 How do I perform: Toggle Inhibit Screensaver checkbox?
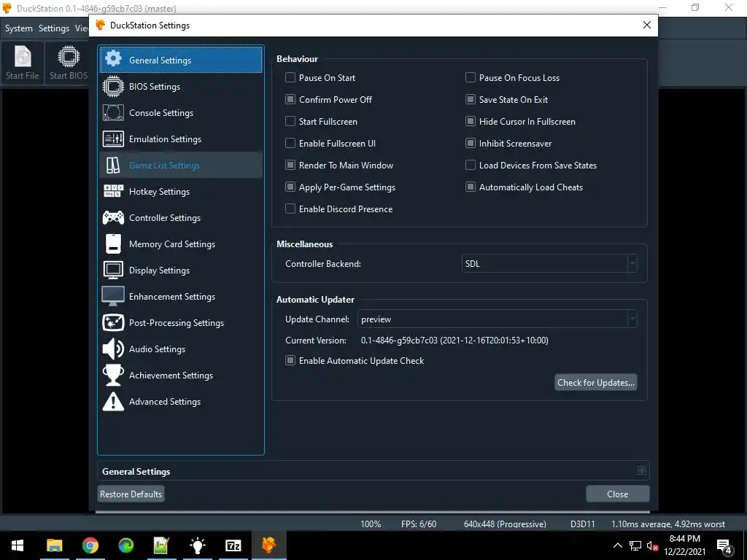(x=471, y=144)
